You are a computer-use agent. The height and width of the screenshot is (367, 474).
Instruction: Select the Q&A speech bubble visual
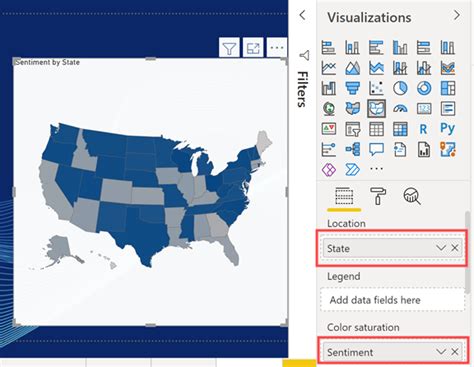click(376, 149)
